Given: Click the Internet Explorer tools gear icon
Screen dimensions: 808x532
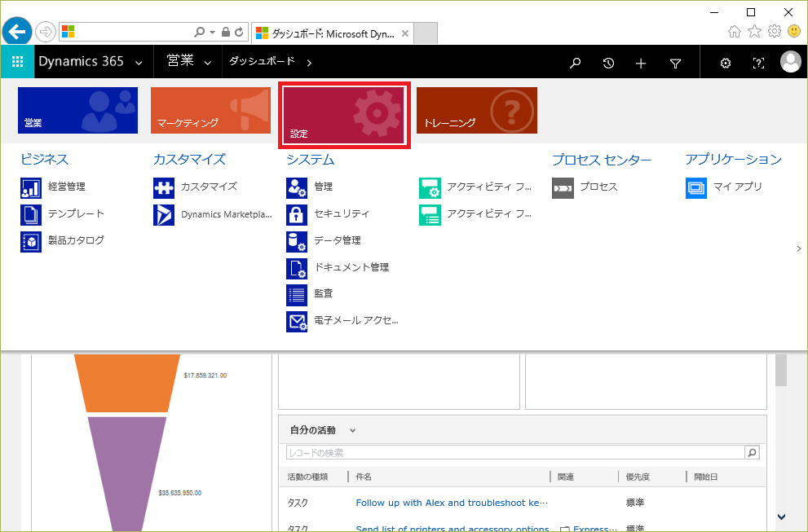Looking at the screenshot, I should pyautogui.click(x=775, y=32).
